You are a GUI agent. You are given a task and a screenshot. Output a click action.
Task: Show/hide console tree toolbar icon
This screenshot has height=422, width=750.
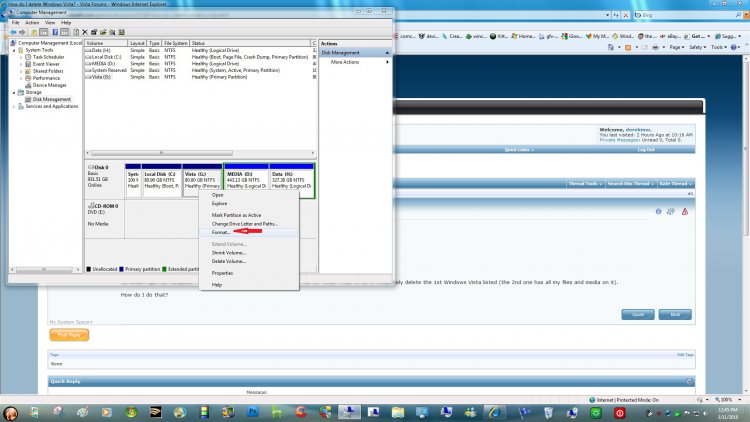(x=44, y=32)
